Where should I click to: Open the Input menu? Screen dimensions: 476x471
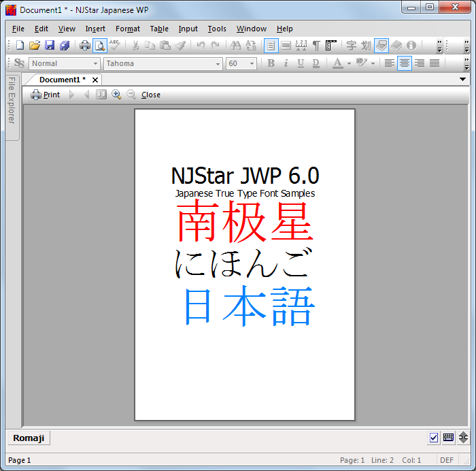188,29
